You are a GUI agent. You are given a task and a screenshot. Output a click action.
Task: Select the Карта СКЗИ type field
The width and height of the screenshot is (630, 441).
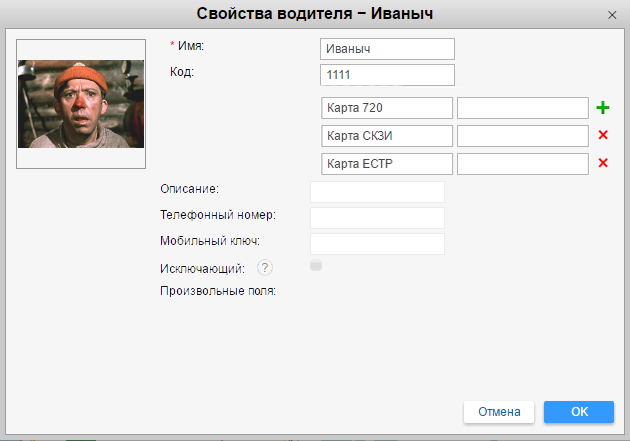(387, 136)
